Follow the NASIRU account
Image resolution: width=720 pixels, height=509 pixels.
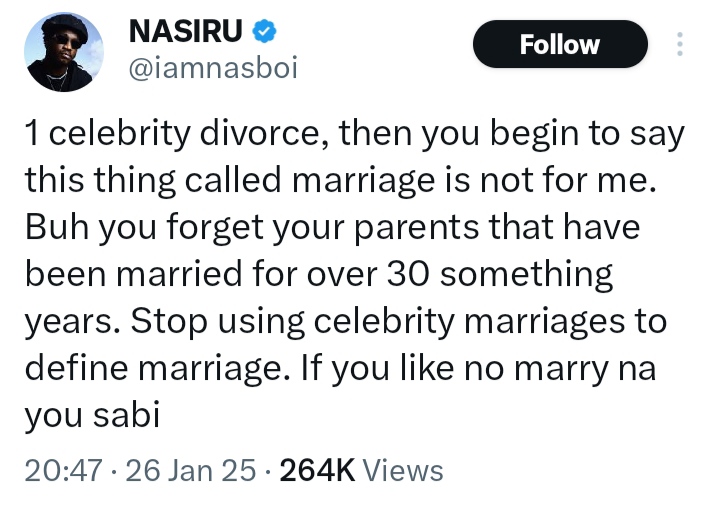(x=560, y=45)
